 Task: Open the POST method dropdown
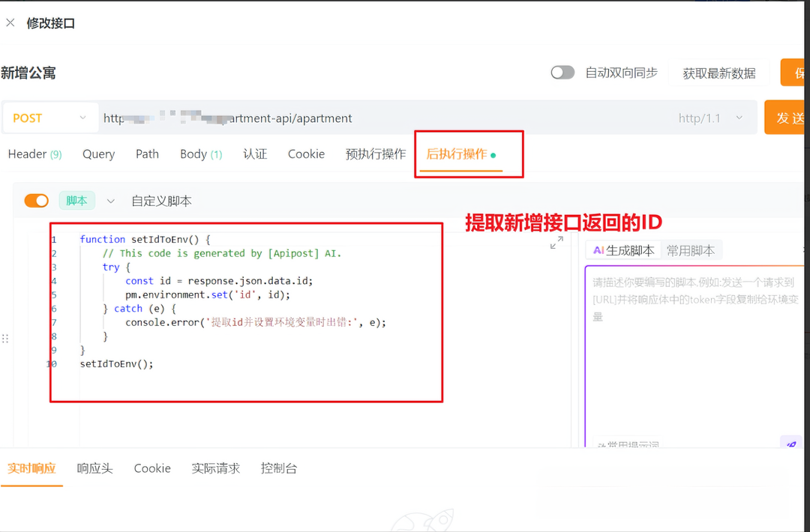49,118
